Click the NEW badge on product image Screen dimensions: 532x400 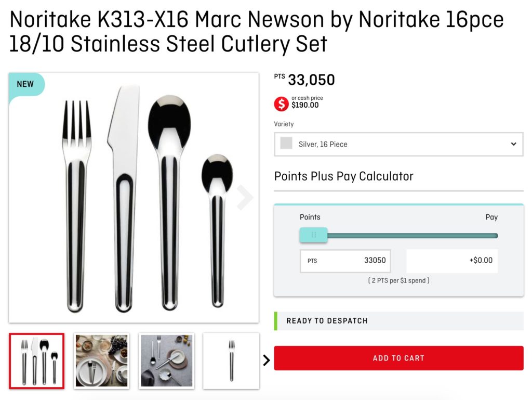[25, 84]
